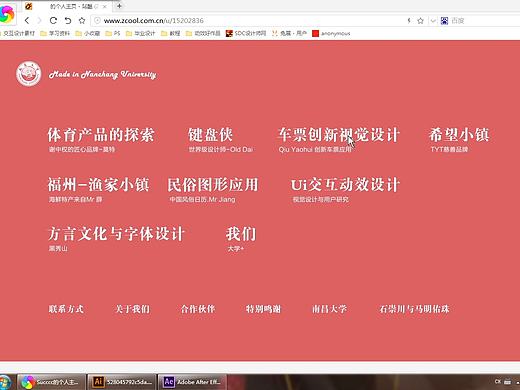Open the bookmark folder left of SDC bookmark
Screen dimensions: 520x390
click(203, 33)
